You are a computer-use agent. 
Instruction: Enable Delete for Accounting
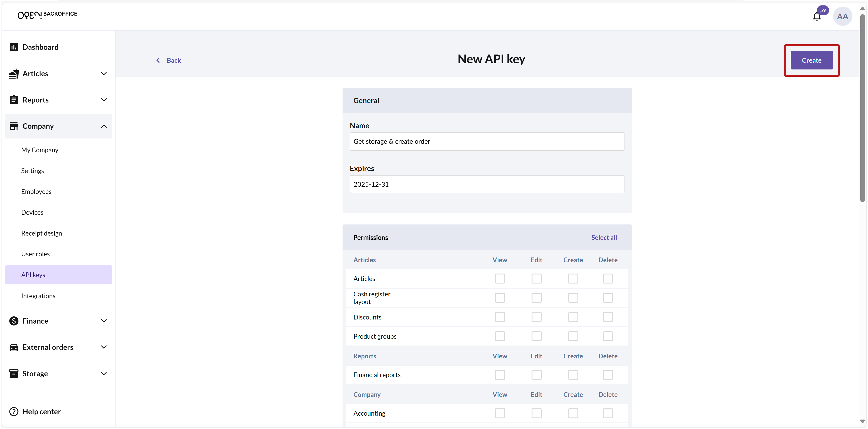click(608, 413)
